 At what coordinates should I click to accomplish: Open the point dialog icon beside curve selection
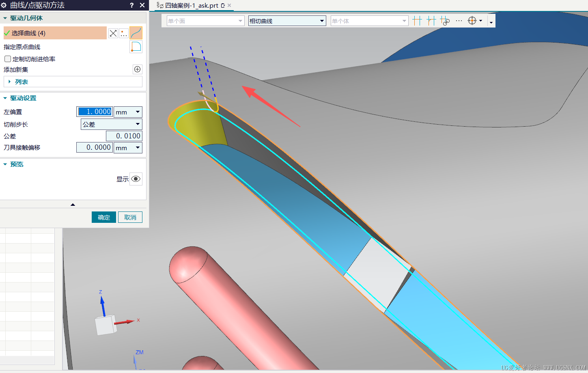[x=124, y=33]
